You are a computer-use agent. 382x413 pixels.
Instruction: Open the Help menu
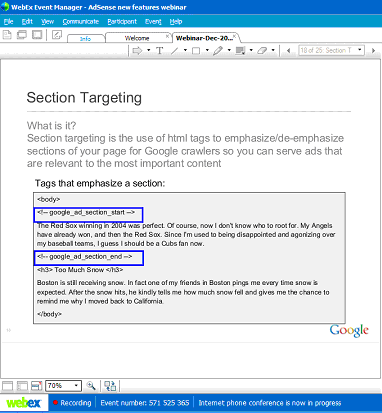coord(176,22)
